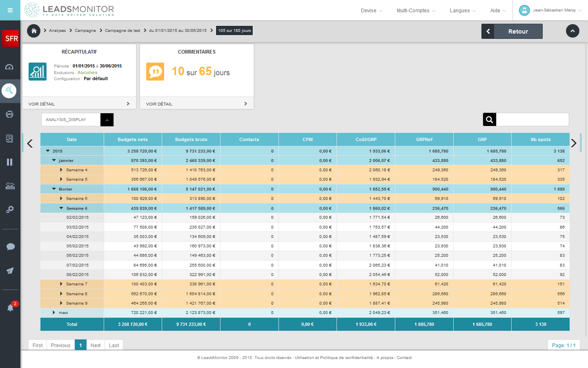The width and height of the screenshot is (588, 368).
Task: Open the Langues dropdown
Action: (463, 11)
